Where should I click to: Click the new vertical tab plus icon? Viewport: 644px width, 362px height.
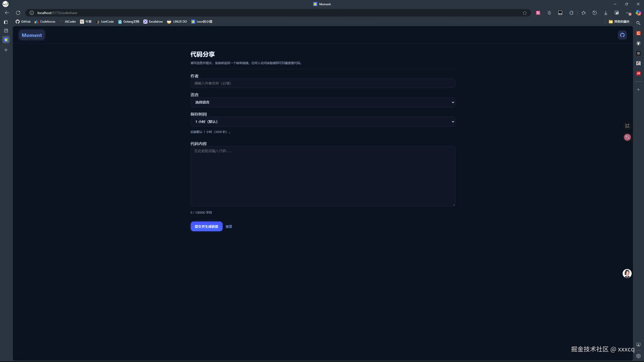pyautogui.click(x=6, y=50)
